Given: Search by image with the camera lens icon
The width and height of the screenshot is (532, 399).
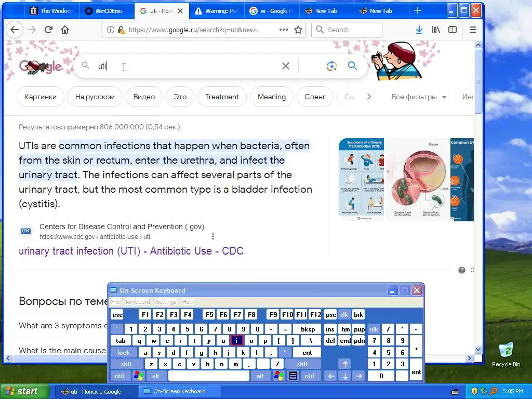Looking at the screenshot, I should coord(332,66).
